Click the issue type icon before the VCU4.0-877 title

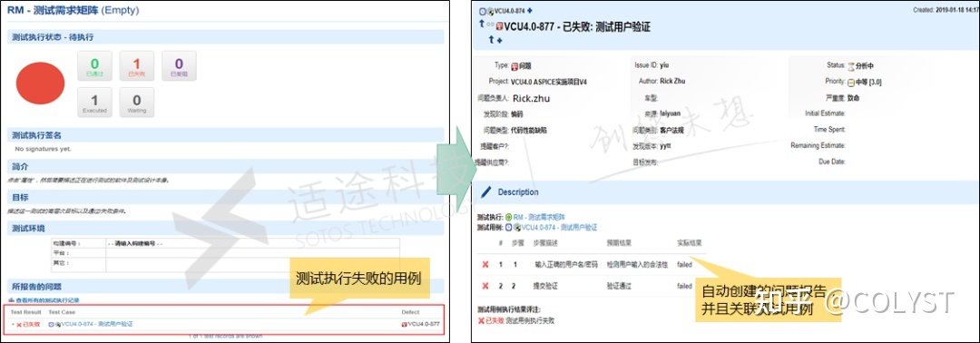coord(499,27)
